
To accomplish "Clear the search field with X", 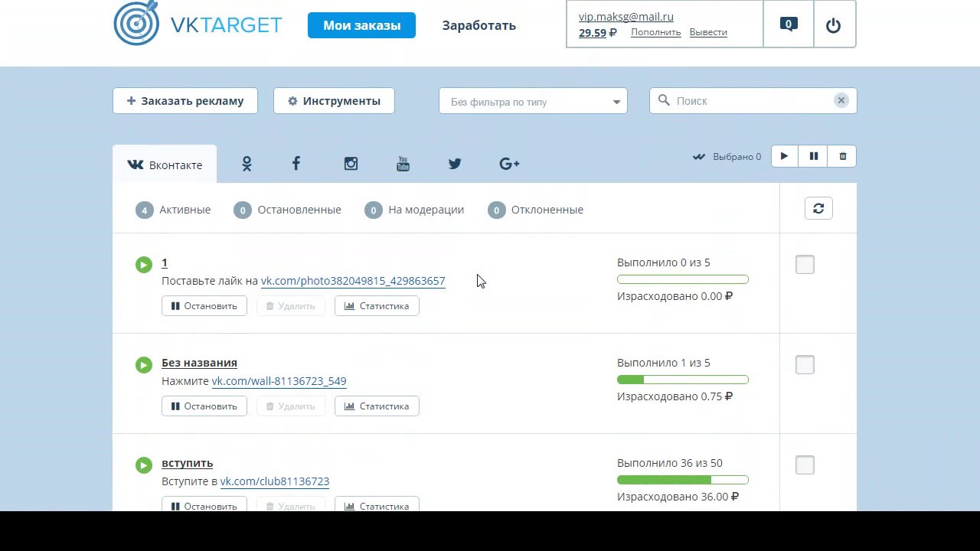I will pyautogui.click(x=841, y=100).
